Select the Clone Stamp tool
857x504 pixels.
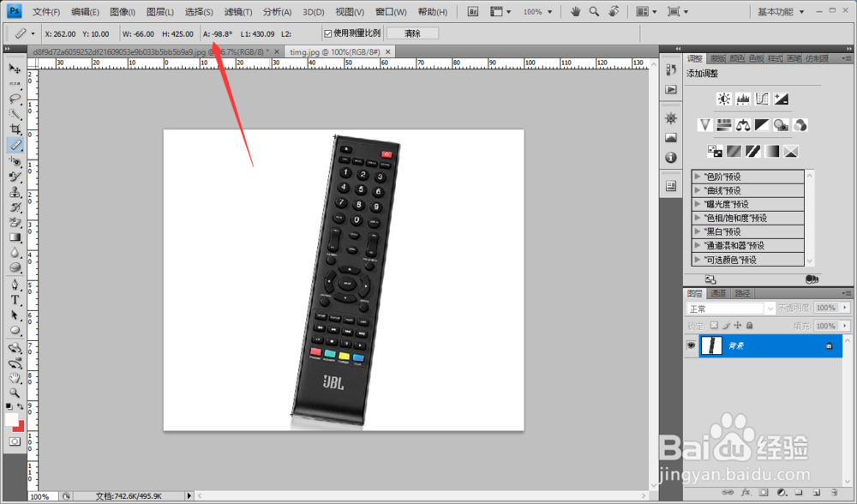tap(15, 192)
